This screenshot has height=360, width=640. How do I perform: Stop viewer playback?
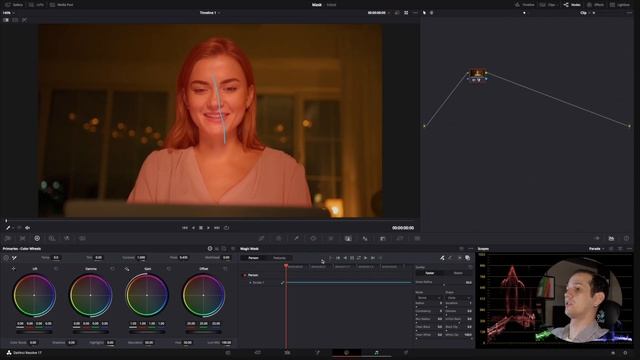pyautogui.click(x=201, y=228)
